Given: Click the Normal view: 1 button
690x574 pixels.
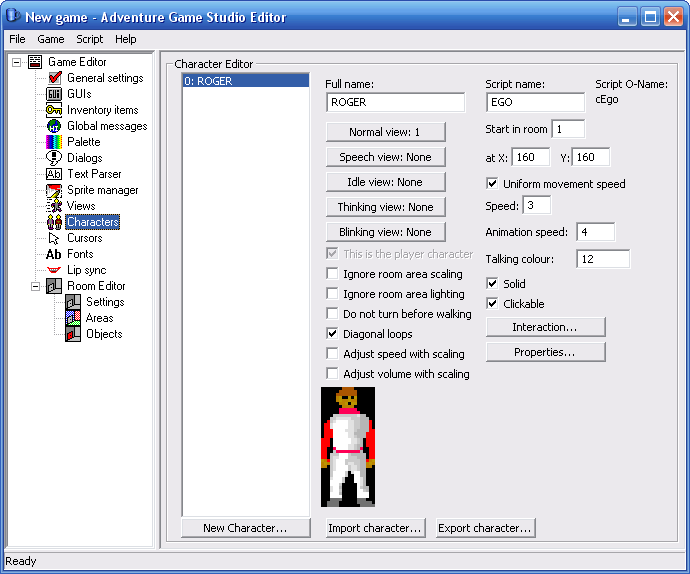Looking at the screenshot, I should [385, 132].
